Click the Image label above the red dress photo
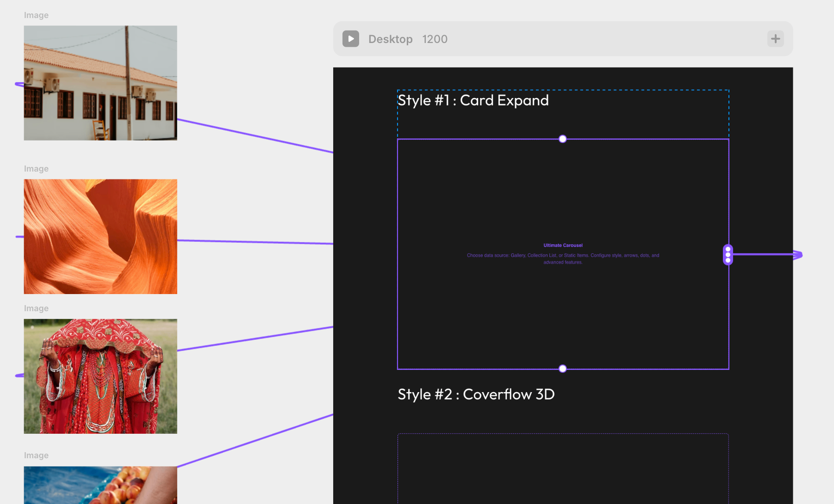Viewport: 834px width, 504px height. click(x=36, y=308)
